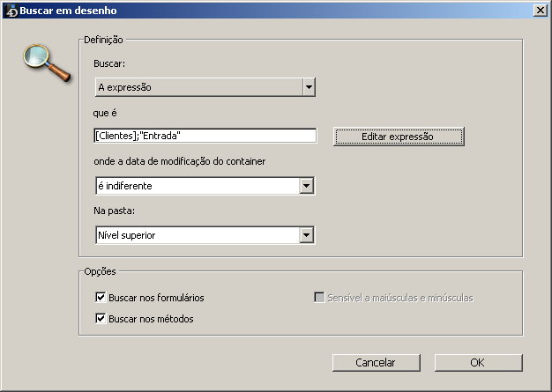The width and height of the screenshot is (552, 392).
Task: Click the "Na pasta:" label
Action: click(113, 212)
